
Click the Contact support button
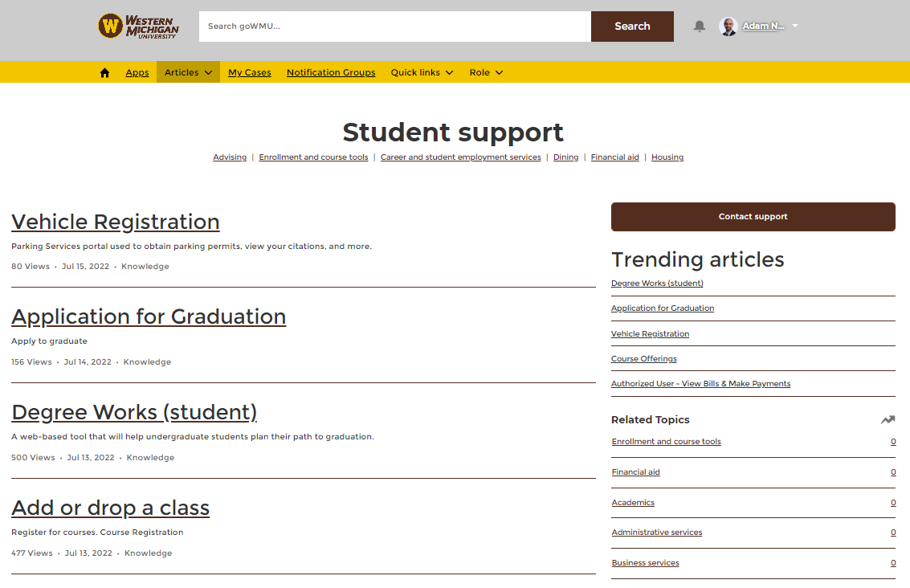click(753, 216)
